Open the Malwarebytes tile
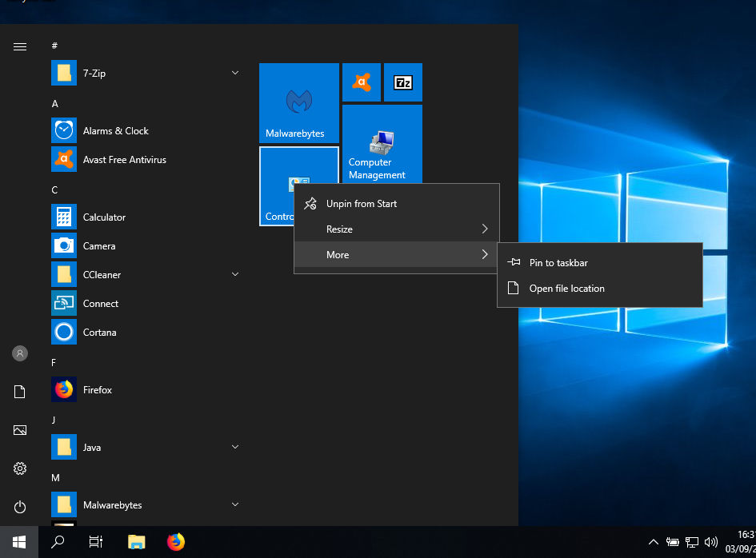Screen dimensions: 756x558 (x=299, y=103)
